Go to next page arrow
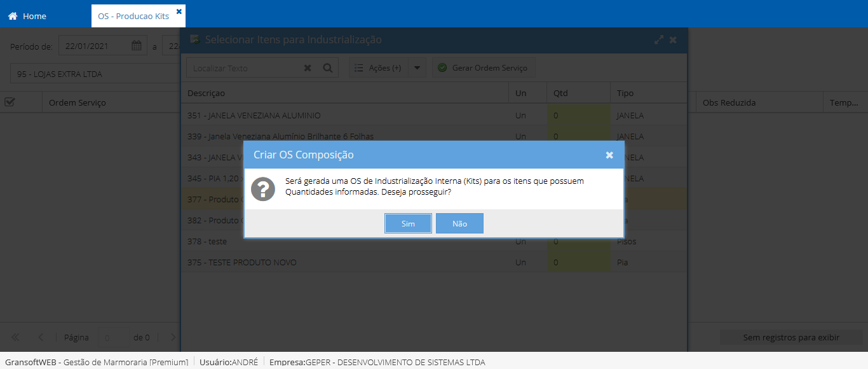This screenshot has width=868, height=369. point(173,337)
